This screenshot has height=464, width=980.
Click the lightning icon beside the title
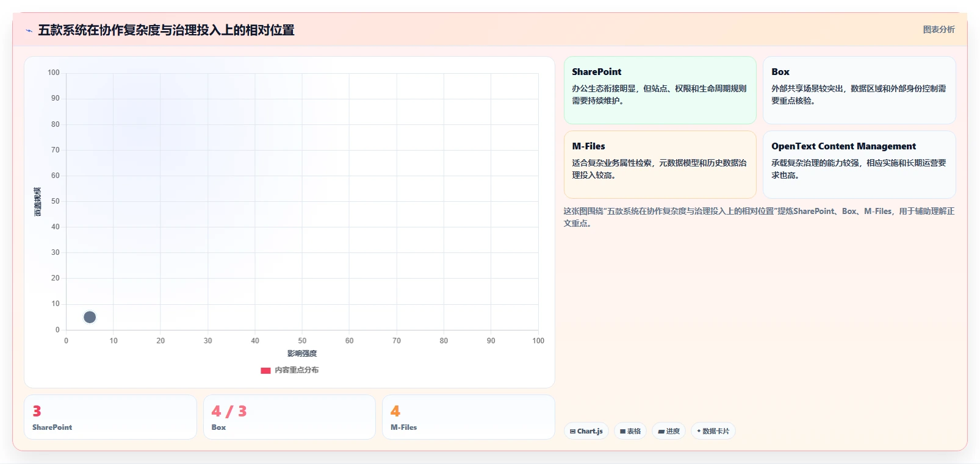coord(29,30)
